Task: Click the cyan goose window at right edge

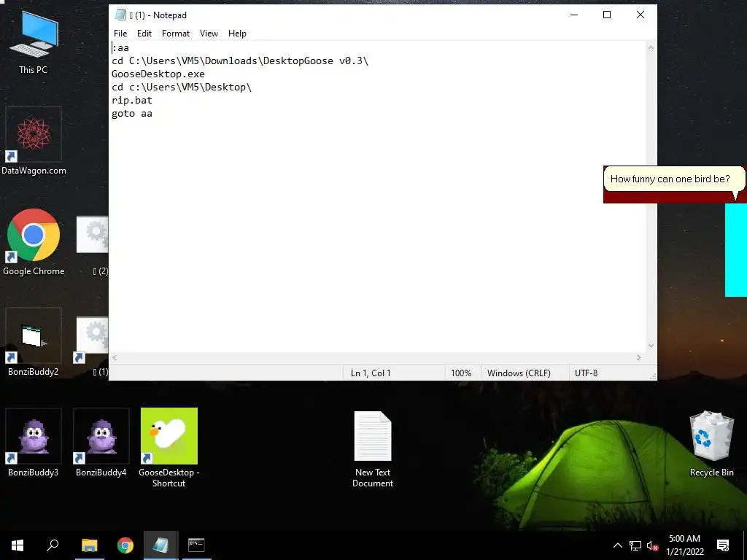Action: point(736,249)
